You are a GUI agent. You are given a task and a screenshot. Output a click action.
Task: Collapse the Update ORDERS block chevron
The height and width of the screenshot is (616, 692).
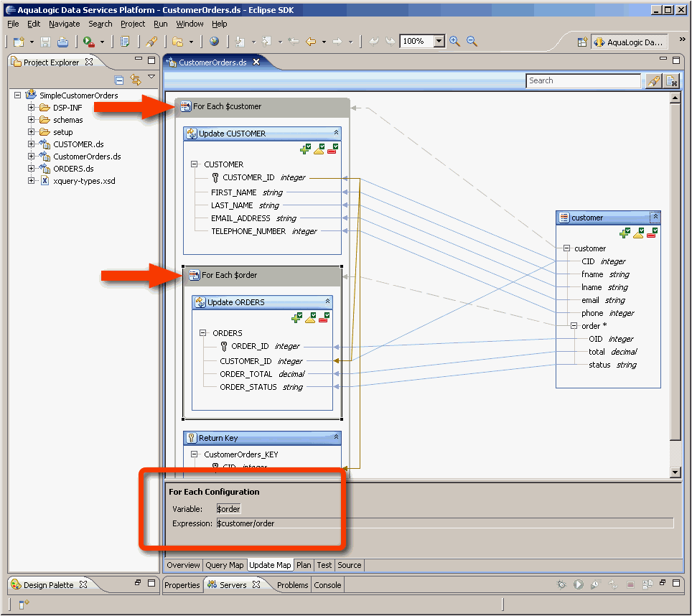[327, 302]
